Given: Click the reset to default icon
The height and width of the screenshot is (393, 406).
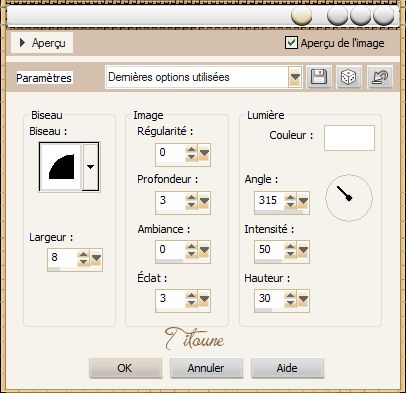Looking at the screenshot, I should click(x=380, y=77).
